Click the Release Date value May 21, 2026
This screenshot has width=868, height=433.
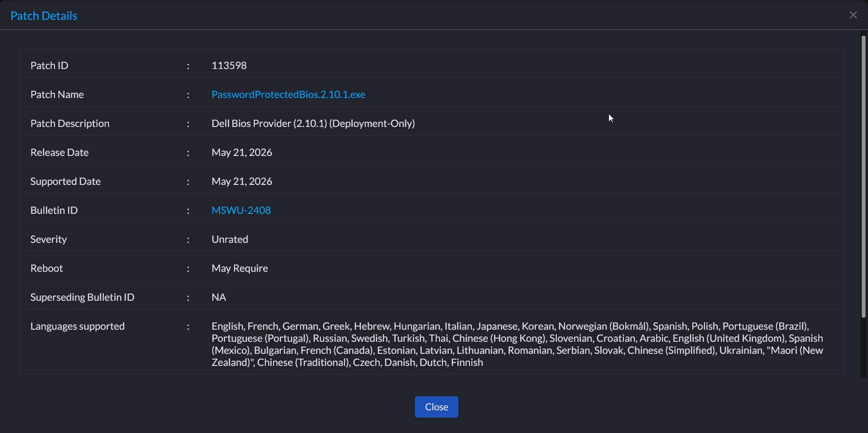click(242, 153)
